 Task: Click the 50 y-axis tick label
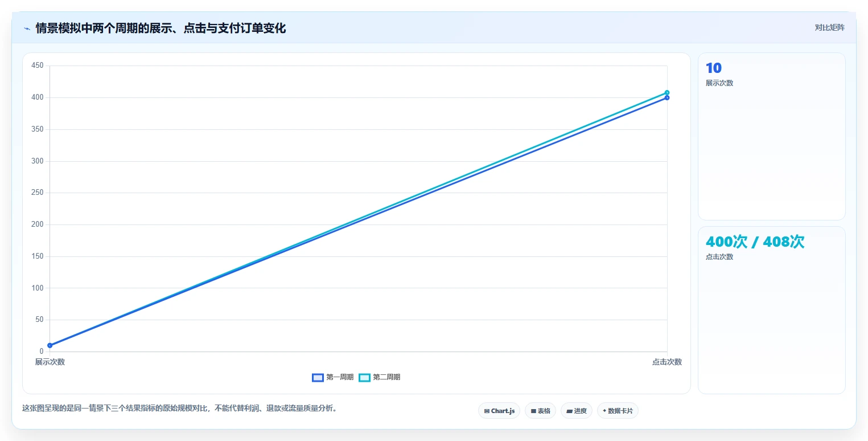tap(40, 320)
